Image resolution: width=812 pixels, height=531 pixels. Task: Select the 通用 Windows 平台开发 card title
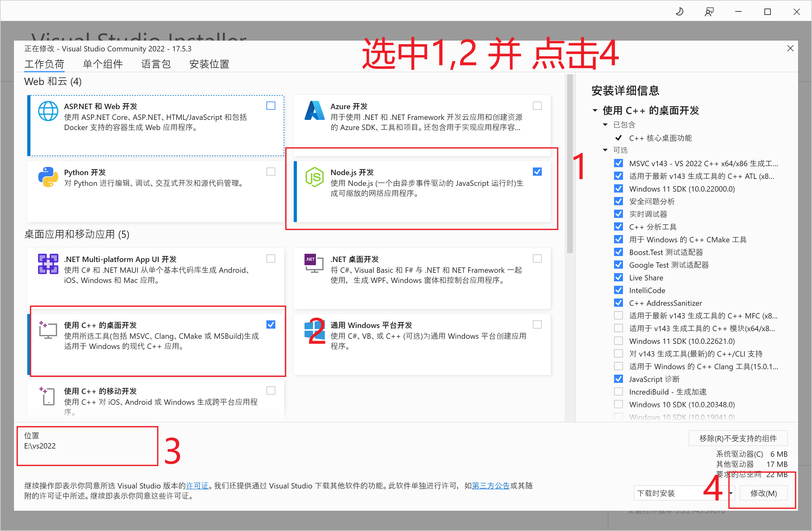coord(371,325)
